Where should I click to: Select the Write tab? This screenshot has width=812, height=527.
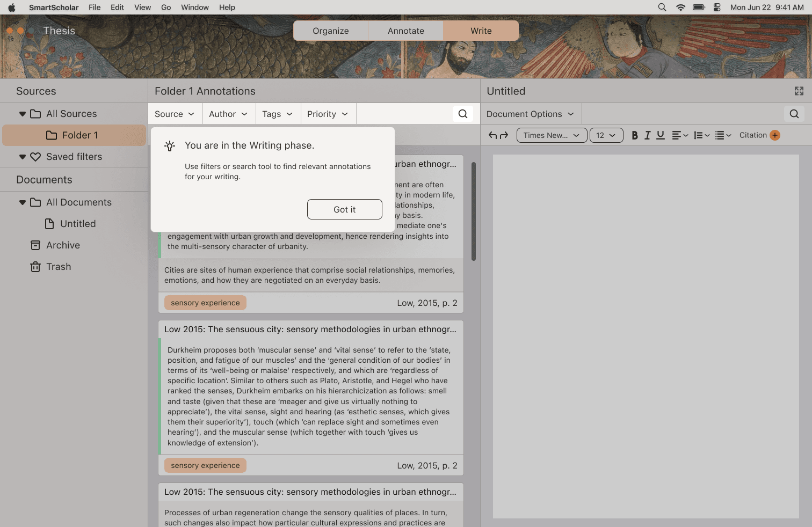pos(481,31)
